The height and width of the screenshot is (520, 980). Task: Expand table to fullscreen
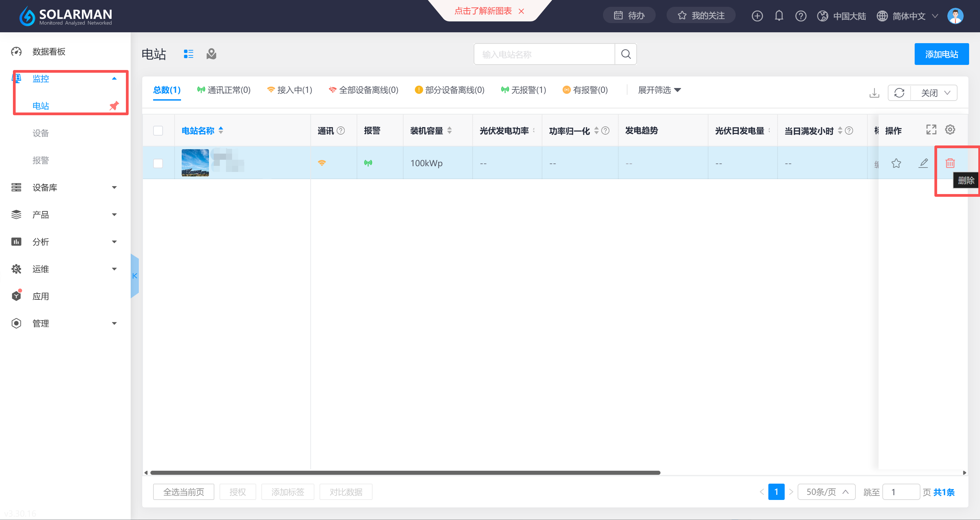(x=931, y=129)
